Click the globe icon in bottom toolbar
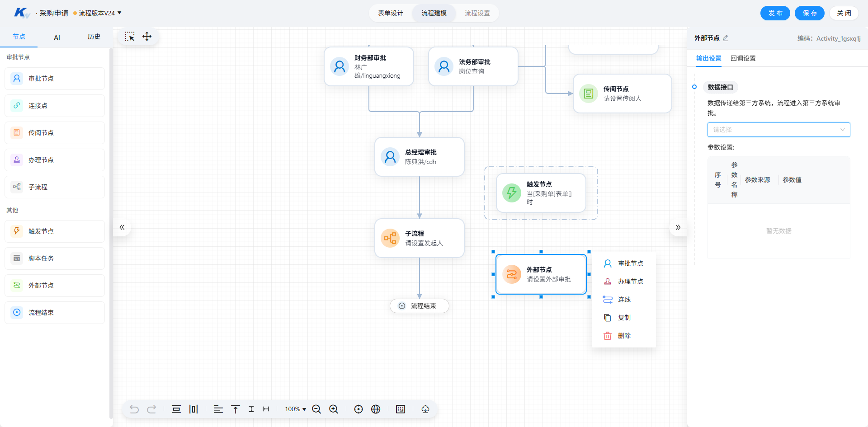Screen dimensions: 868x427 coord(376,409)
